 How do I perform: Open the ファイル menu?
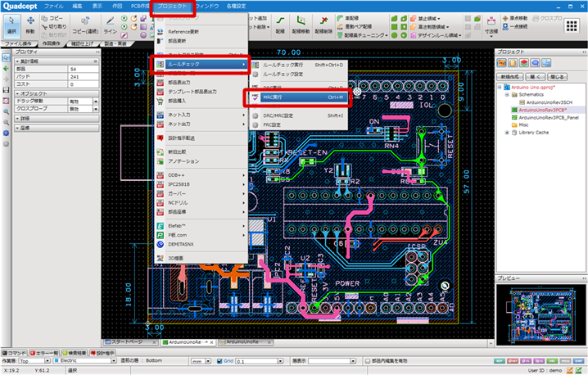pos(53,7)
